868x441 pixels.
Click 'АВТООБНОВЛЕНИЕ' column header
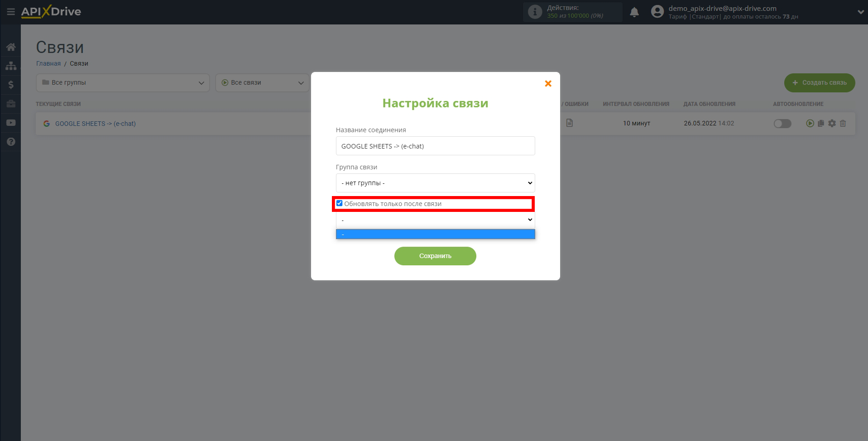[798, 104]
